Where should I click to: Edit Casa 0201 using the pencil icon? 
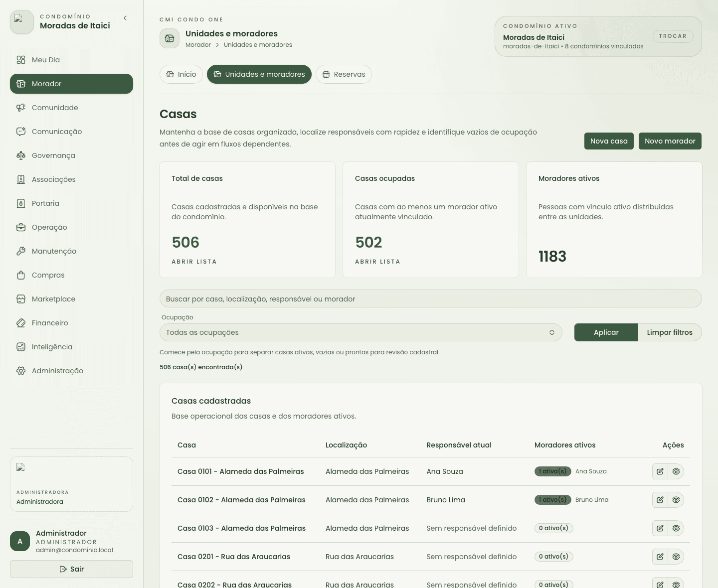click(x=660, y=557)
